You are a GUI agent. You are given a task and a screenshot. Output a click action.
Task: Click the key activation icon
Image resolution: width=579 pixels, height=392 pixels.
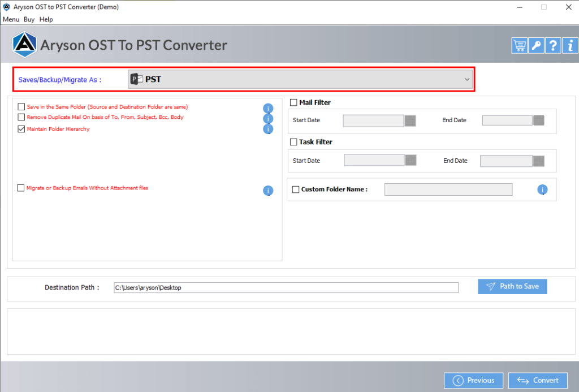coord(536,45)
